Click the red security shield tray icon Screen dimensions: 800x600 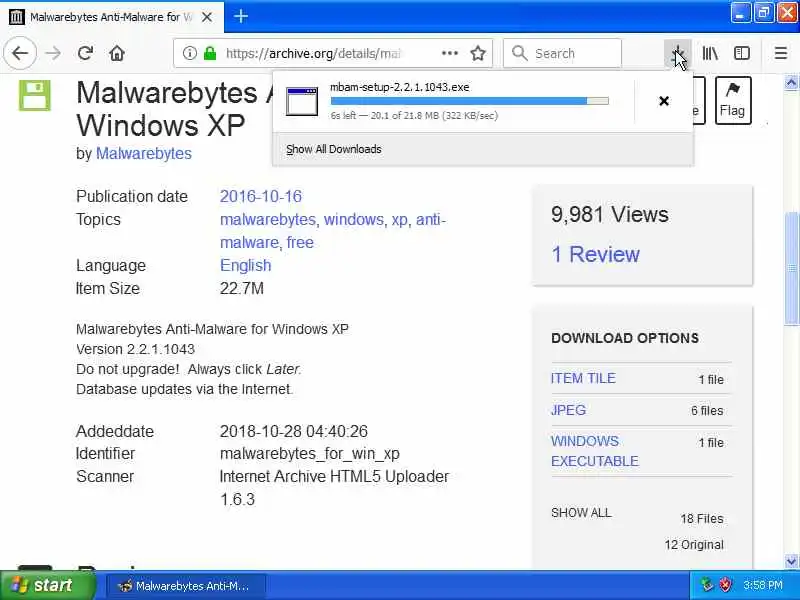coord(725,585)
